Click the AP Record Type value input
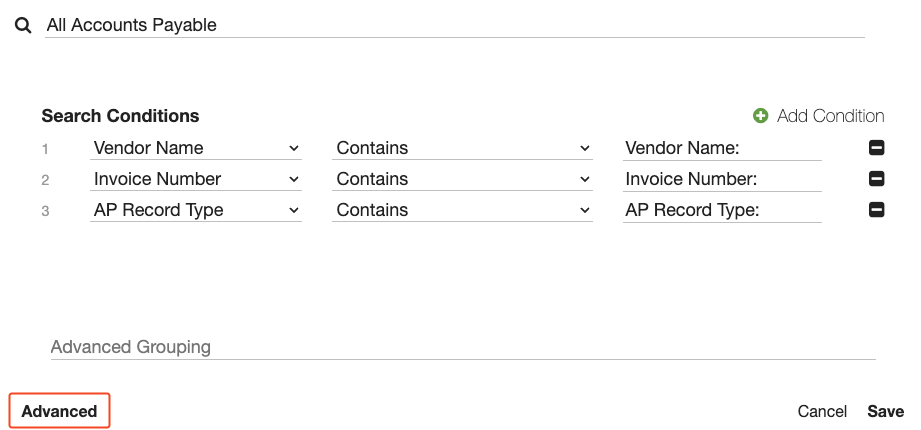Screen dimensions: 921x430 722,210
